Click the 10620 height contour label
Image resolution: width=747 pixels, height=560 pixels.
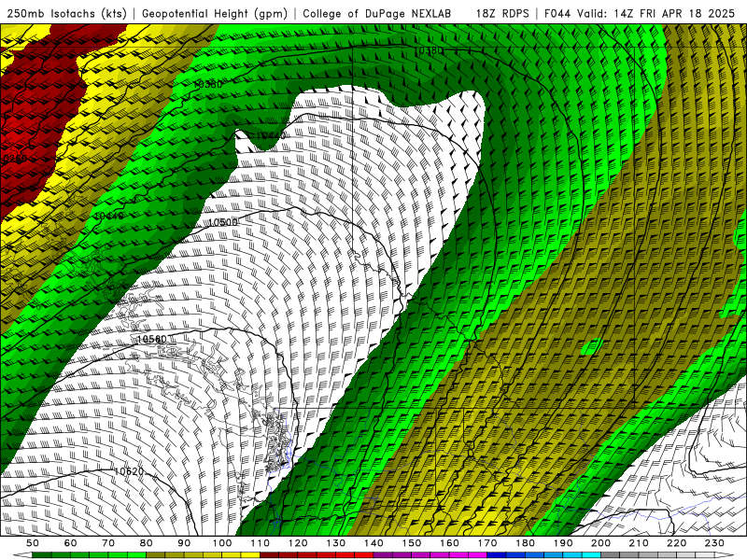click(x=129, y=471)
